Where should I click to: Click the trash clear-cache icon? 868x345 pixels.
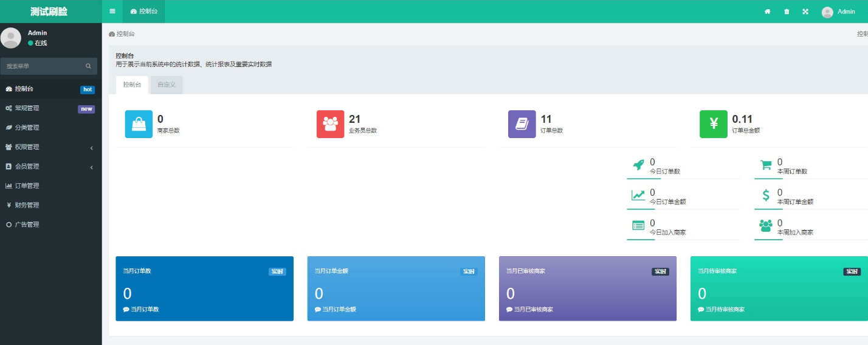[787, 12]
